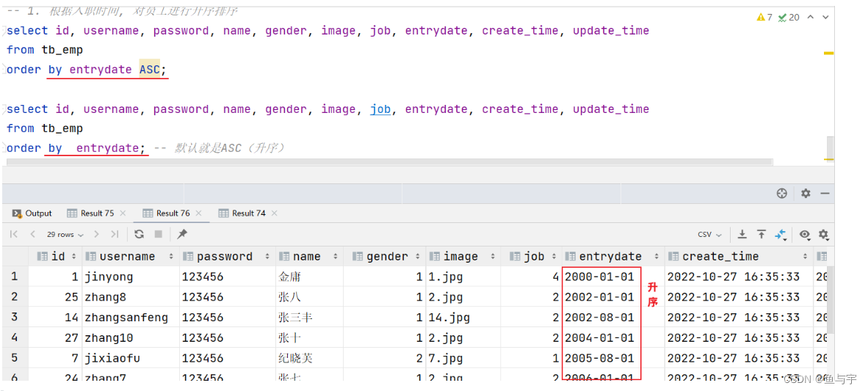Click the editor horizontal scrollbar
The width and height of the screenshot is (868, 391).
[x=390, y=162]
